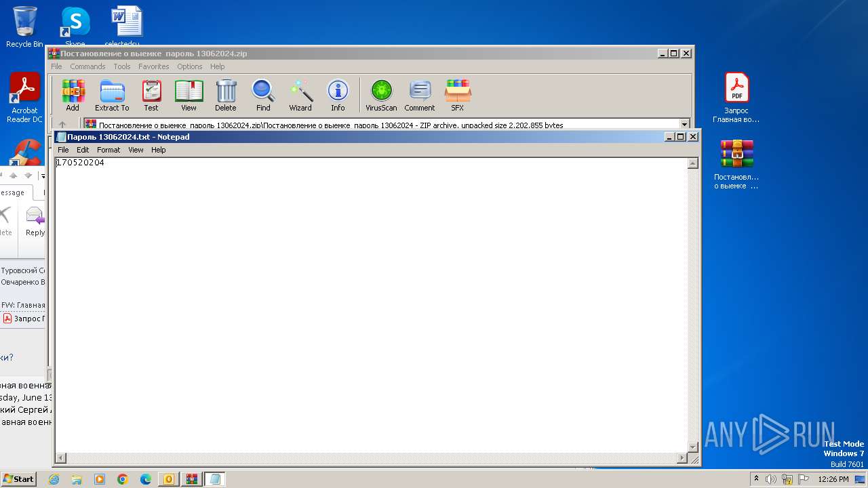Open Notepad Help menu
Viewport: 868px width, 488px height.
coord(158,150)
